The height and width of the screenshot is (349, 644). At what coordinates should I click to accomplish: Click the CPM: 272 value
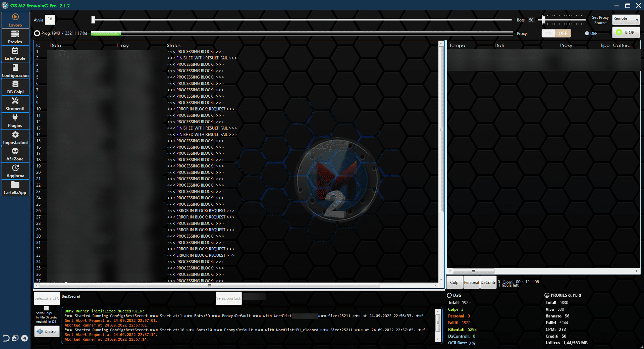556,330
